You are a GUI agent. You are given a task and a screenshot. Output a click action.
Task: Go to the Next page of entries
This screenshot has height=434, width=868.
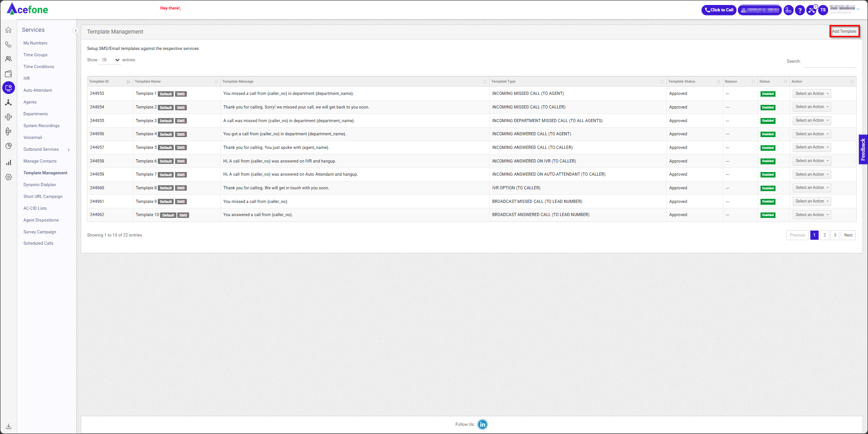pos(848,235)
